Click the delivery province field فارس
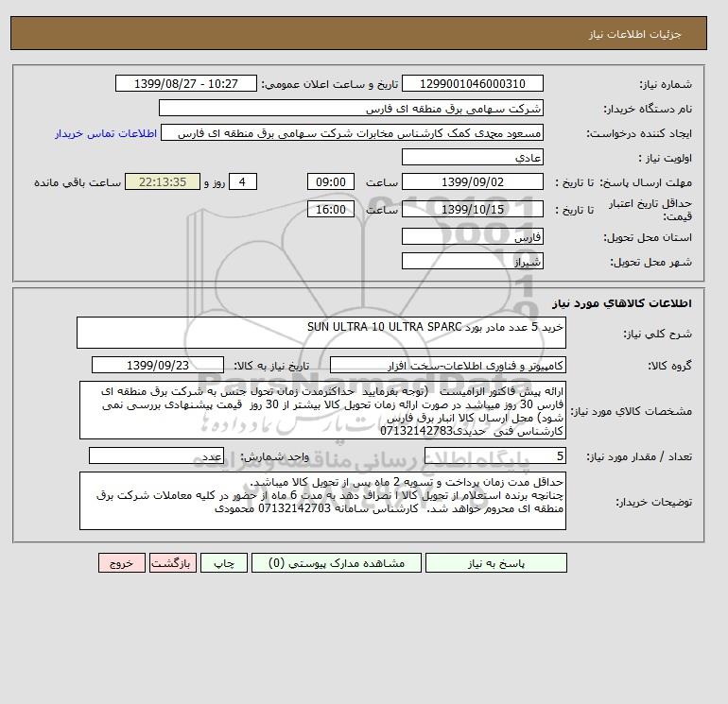 tap(472, 236)
